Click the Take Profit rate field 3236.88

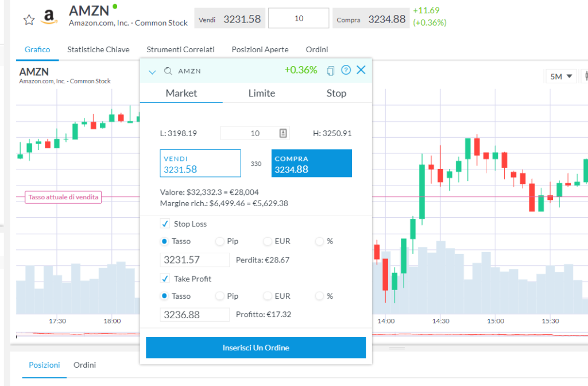point(195,314)
